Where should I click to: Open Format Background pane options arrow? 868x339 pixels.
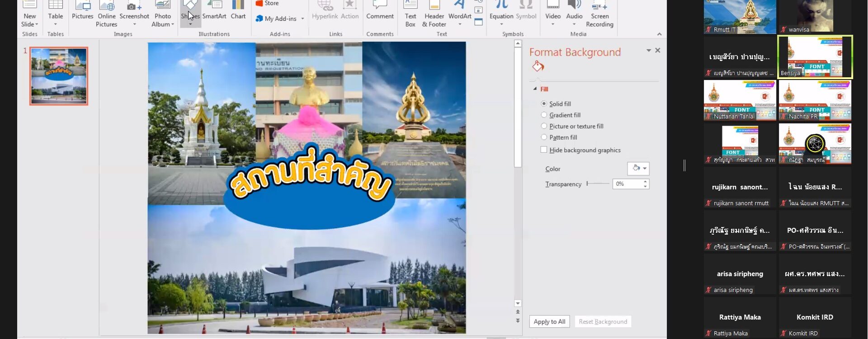click(x=649, y=50)
